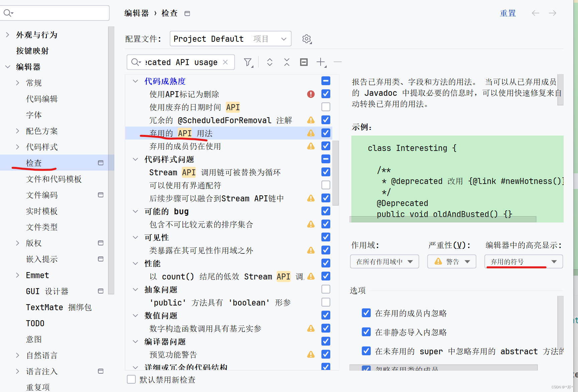Toggle 使用API标记为删除 checkbox

(326, 94)
